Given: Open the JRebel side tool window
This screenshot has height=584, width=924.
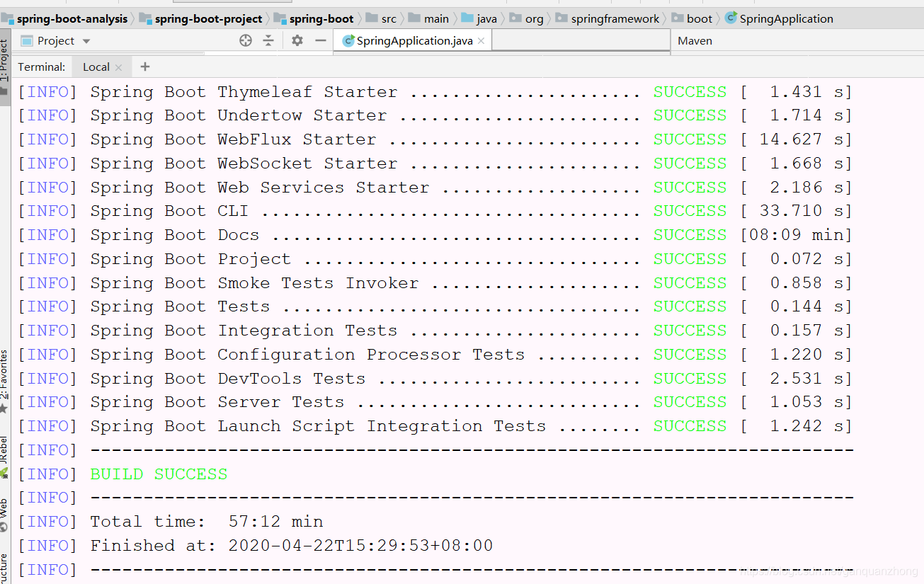Looking at the screenshot, I should (4, 458).
